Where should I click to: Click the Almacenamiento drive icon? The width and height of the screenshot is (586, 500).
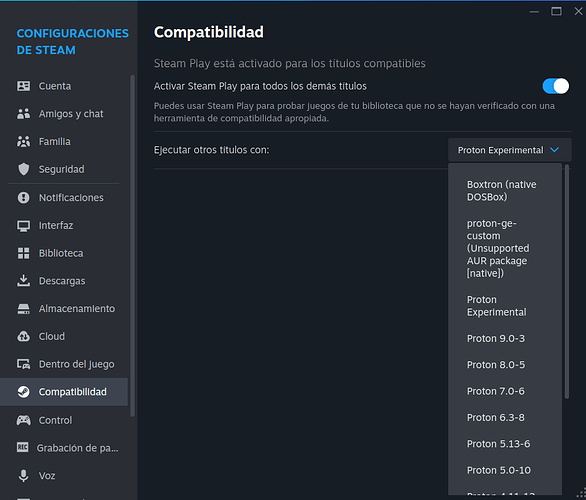24,309
